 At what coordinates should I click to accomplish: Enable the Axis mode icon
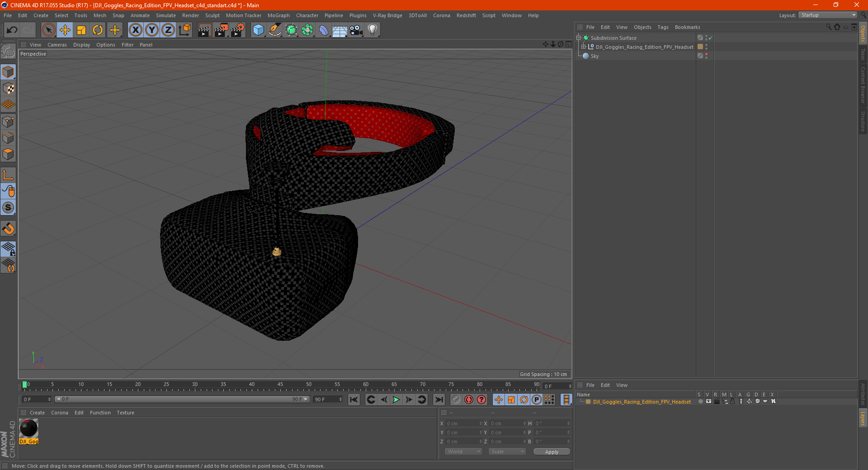[x=8, y=175]
